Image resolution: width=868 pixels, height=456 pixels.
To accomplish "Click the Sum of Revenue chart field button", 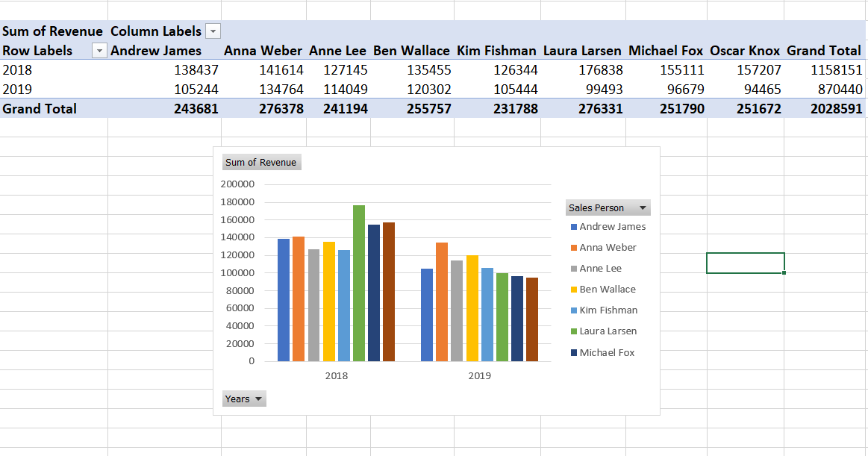I will 260,162.
